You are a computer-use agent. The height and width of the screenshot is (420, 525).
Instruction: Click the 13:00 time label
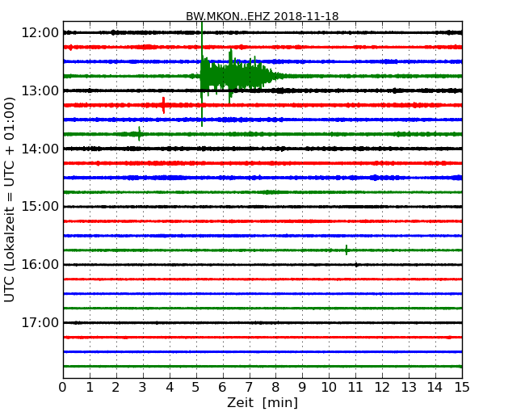point(40,90)
